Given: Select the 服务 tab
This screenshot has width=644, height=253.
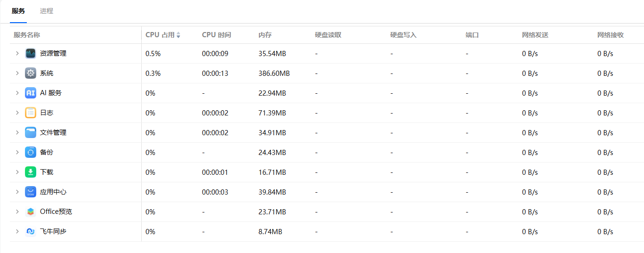Looking at the screenshot, I should point(18,11).
